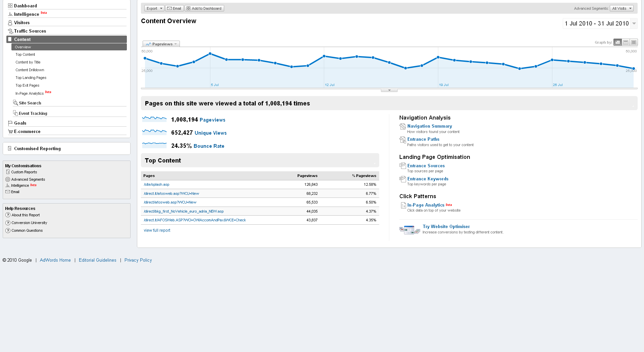Click the Entrance Paths report icon

402,139
